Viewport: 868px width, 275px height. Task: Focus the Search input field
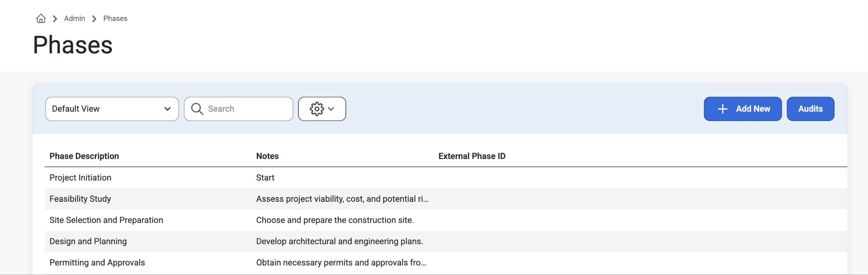238,109
